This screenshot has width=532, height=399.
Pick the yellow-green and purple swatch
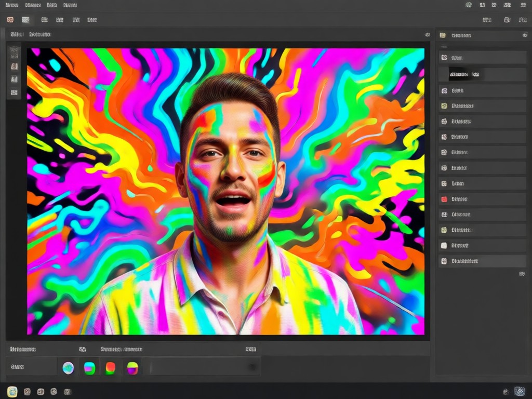[x=132, y=368]
